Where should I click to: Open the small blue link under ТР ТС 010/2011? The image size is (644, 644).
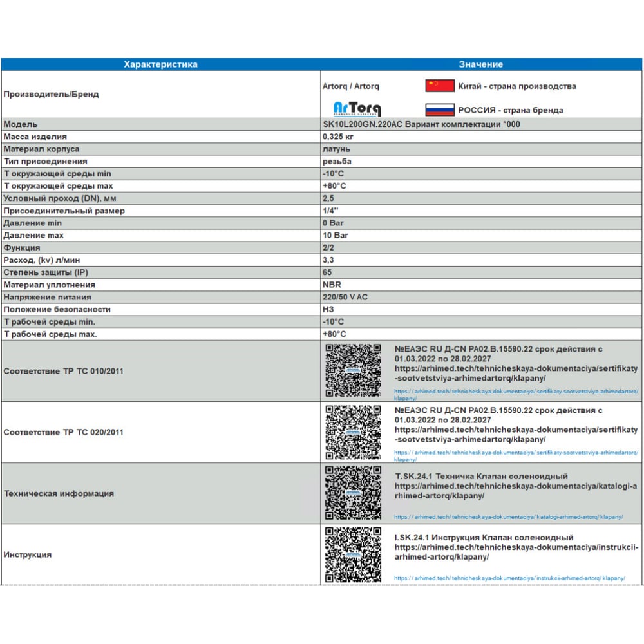516,395
